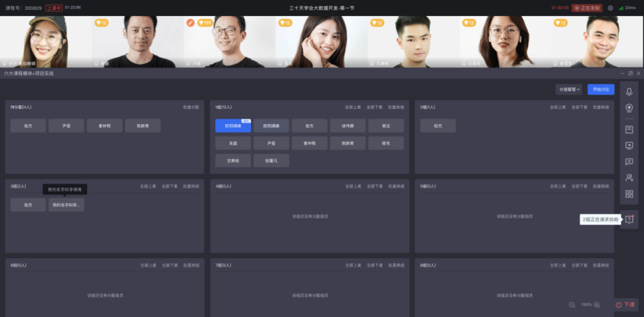
Task: Click 批量换组 in group 1 header
Action: point(396,107)
